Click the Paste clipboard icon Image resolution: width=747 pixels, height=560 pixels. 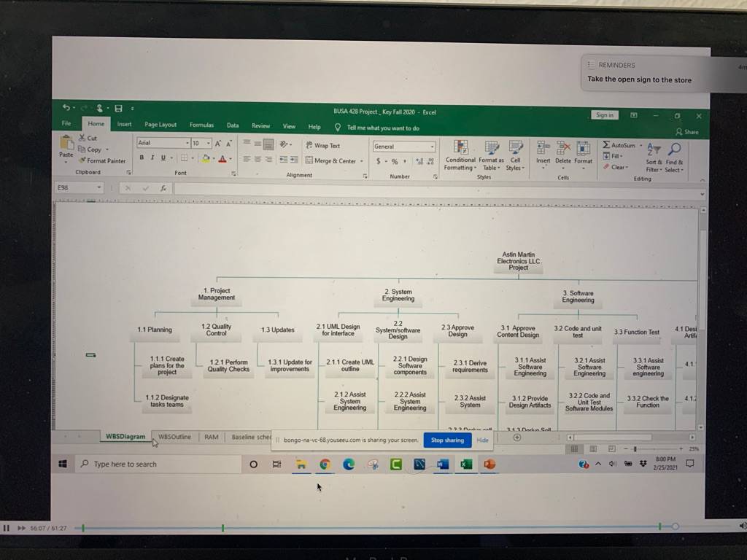66,143
